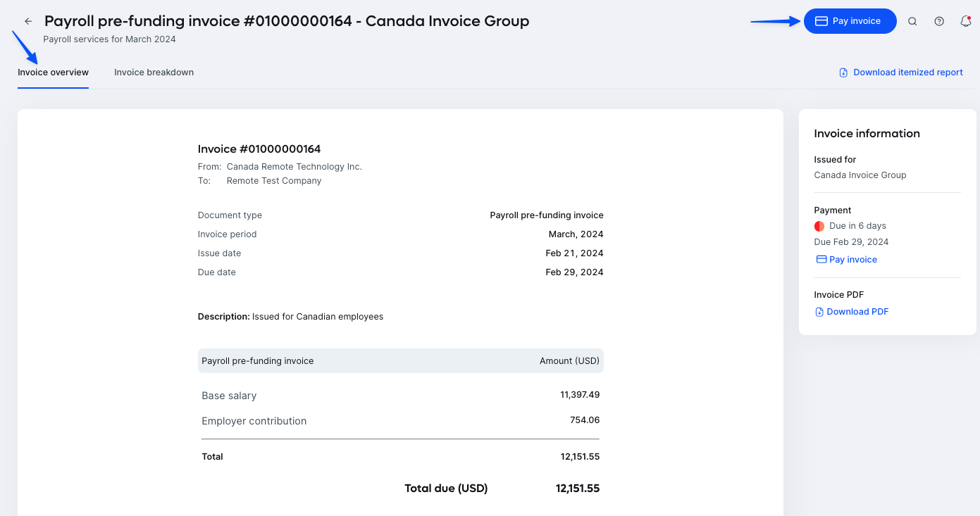Select the Employer contribution line item

pos(254,420)
